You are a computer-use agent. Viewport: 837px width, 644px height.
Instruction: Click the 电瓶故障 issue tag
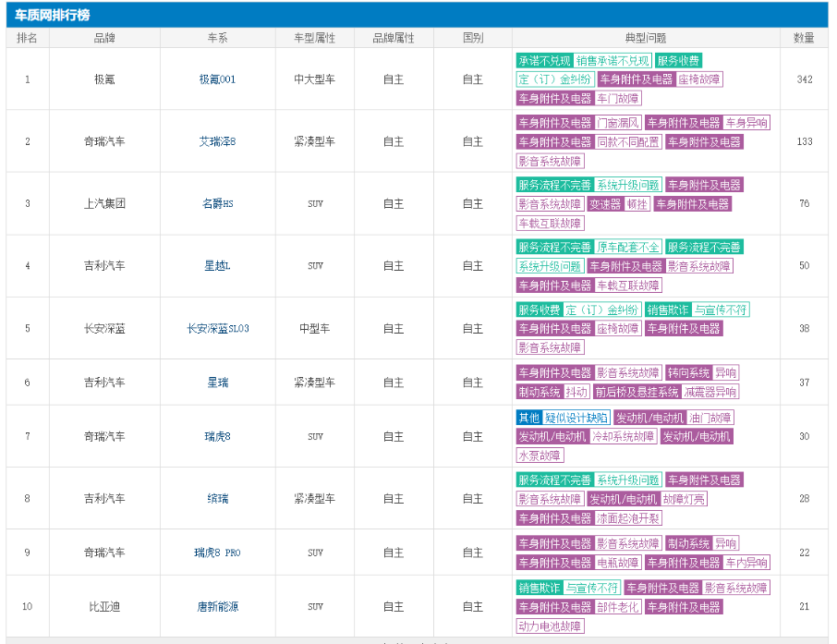[x=618, y=563]
